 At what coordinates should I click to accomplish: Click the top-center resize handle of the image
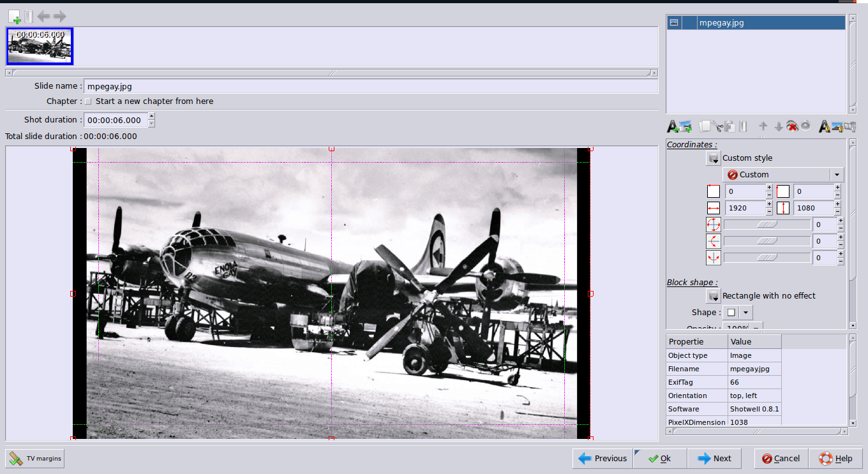[331, 149]
